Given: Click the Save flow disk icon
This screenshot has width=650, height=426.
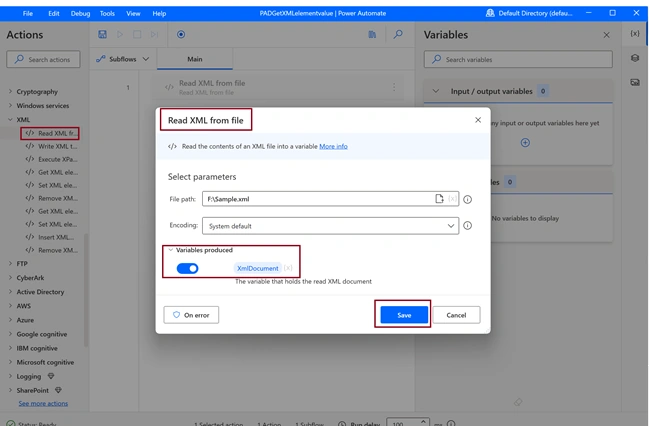Looking at the screenshot, I should click(x=102, y=34).
